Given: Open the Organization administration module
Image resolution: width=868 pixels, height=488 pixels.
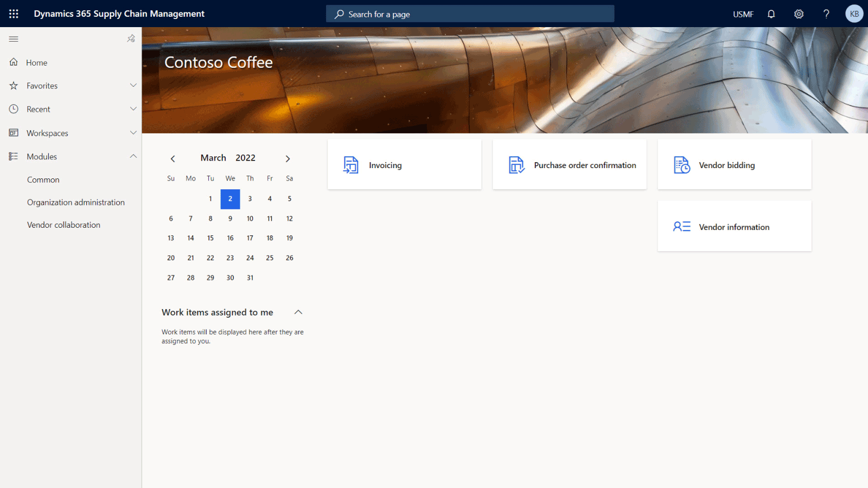Looking at the screenshot, I should point(75,202).
